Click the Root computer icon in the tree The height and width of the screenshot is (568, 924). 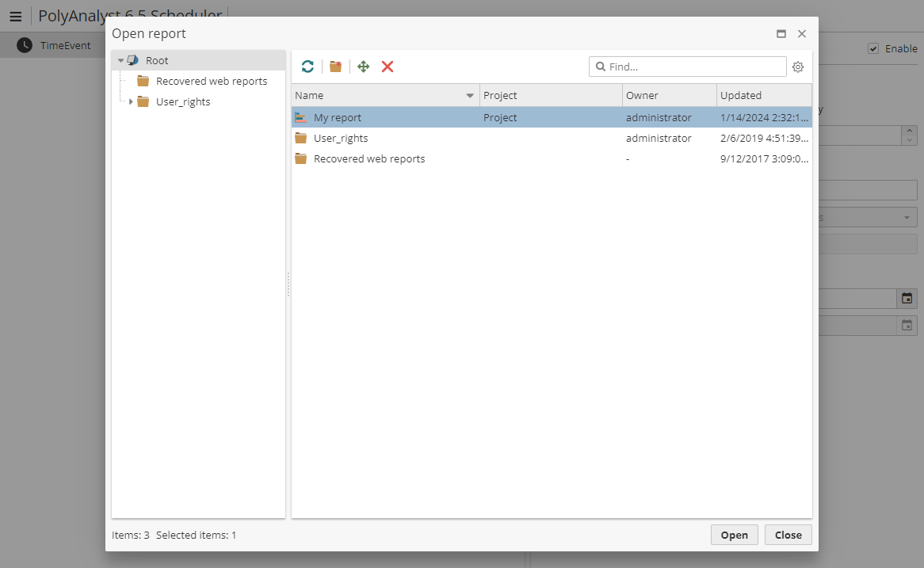(133, 60)
